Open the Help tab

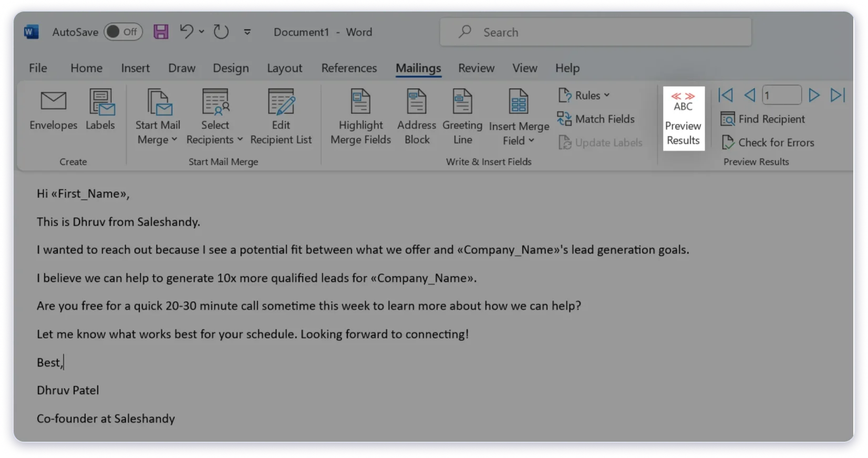[x=567, y=68]
